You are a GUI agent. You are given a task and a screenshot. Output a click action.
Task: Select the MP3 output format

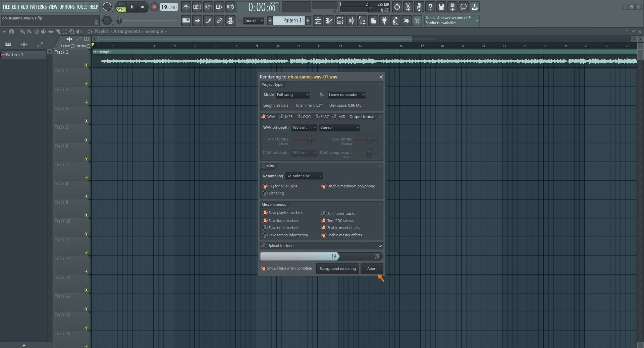285,117
